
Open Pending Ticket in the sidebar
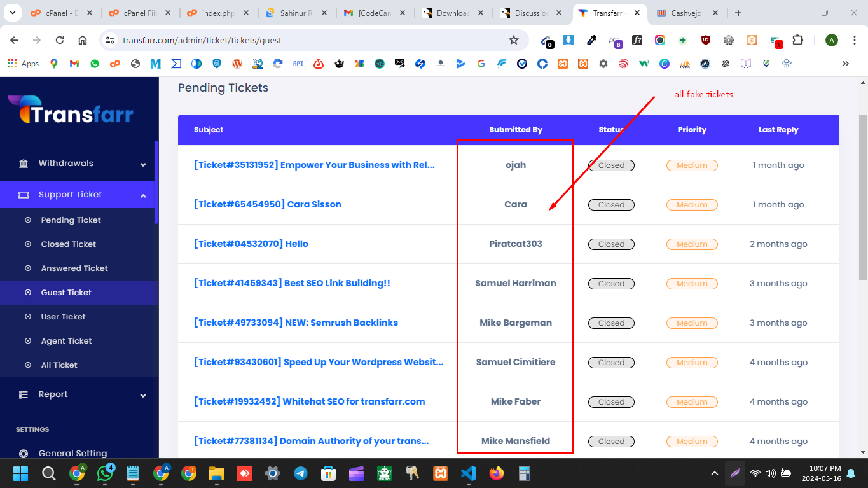pos(71,220)
